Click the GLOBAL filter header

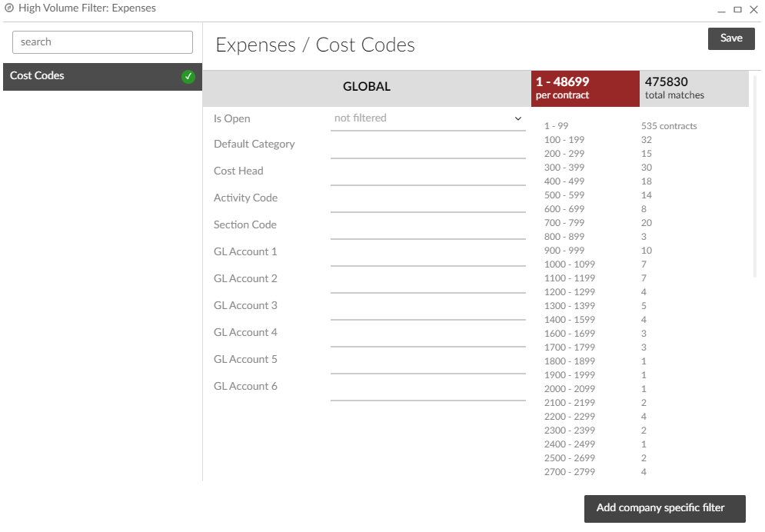point(366,87)
